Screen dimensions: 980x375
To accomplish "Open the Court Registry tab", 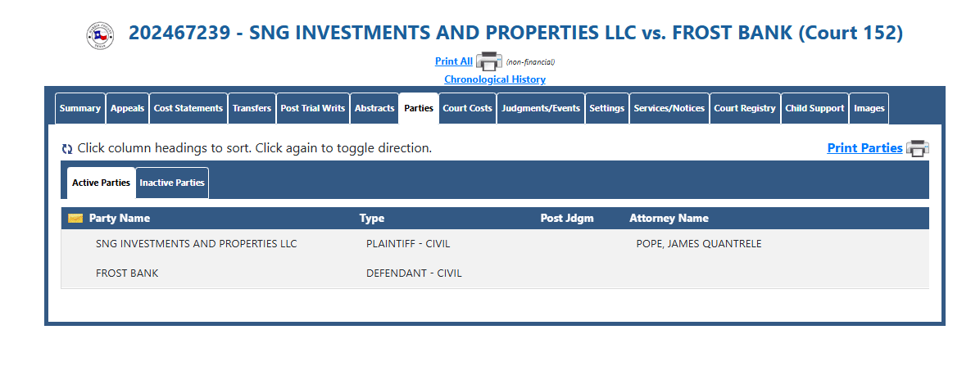I will point(745,108).
